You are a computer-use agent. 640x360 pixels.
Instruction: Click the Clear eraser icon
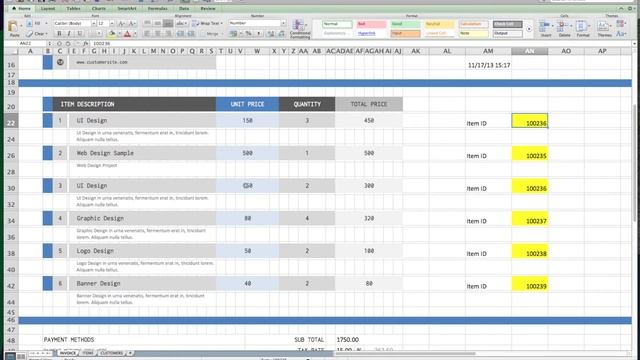point(30,34)
